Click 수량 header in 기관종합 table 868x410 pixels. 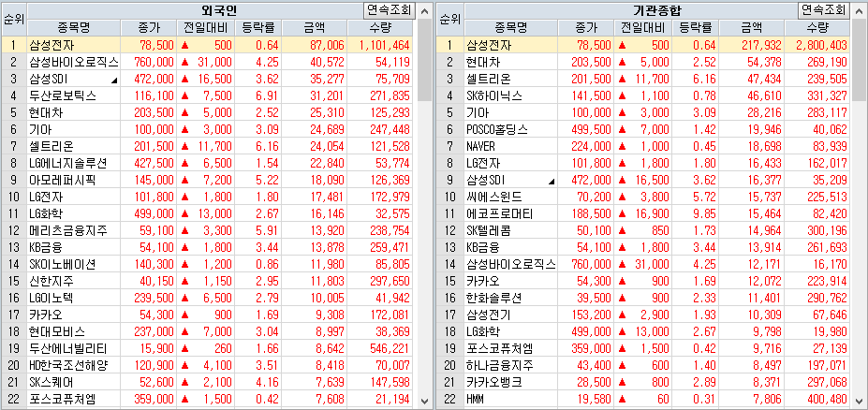(x=817, y=28)
